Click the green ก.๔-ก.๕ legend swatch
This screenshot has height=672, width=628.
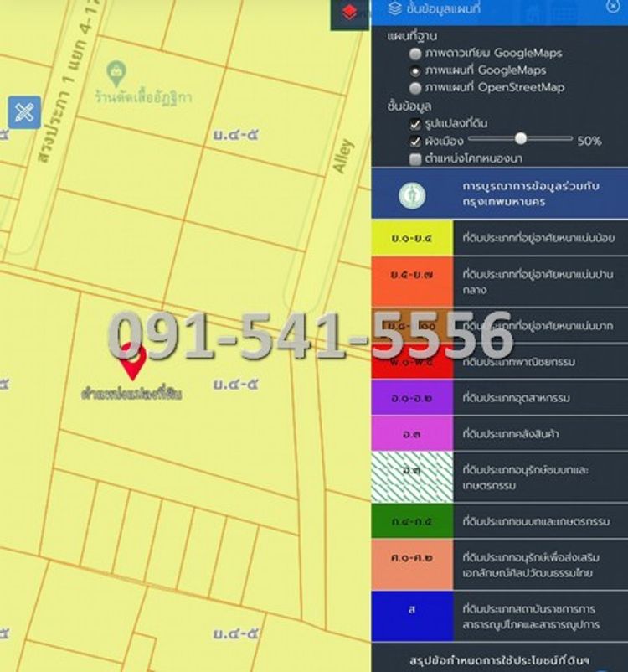click(x=411, y=521)
